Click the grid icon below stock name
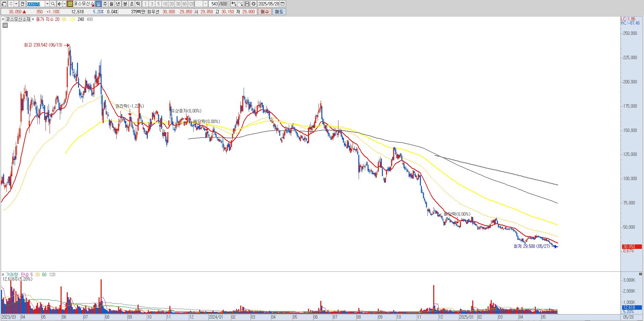This screenshot has height=321, width=644. click(5, 25)
